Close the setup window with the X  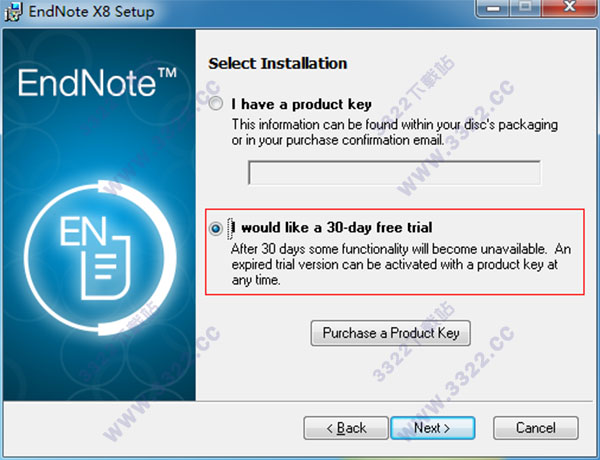point(569,8)
